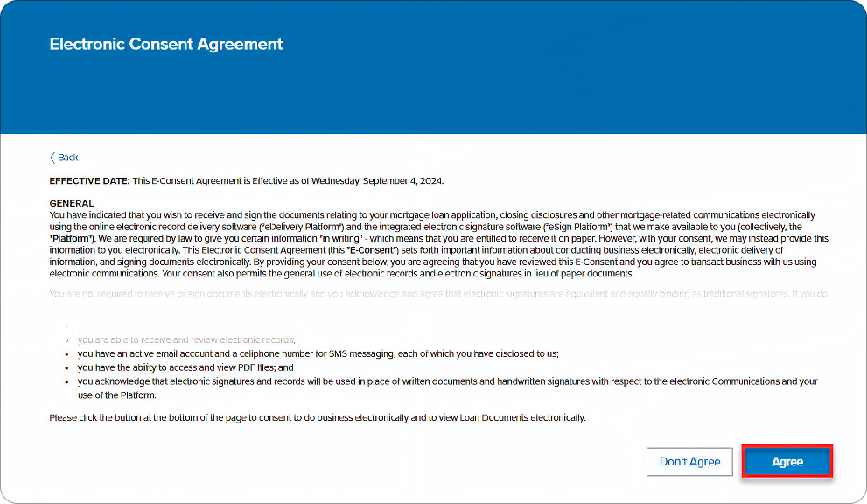Select the bullet about active email account
Image resolution: width=867 pixels, height=504 pixels.
(318, 353)
